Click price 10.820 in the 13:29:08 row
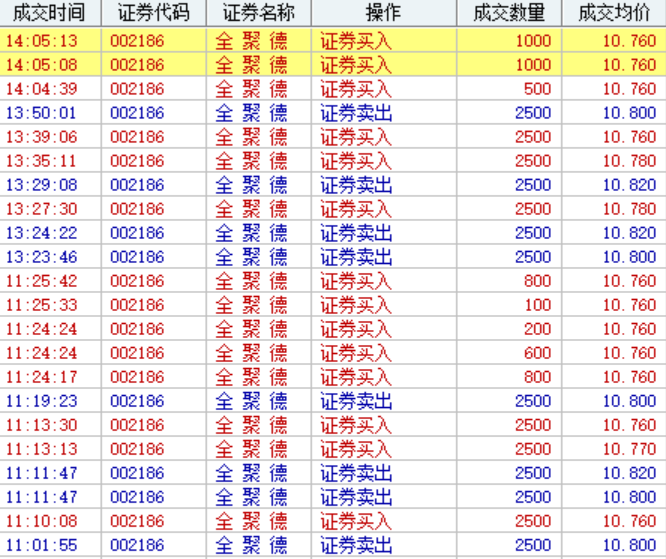 (629, 185)
